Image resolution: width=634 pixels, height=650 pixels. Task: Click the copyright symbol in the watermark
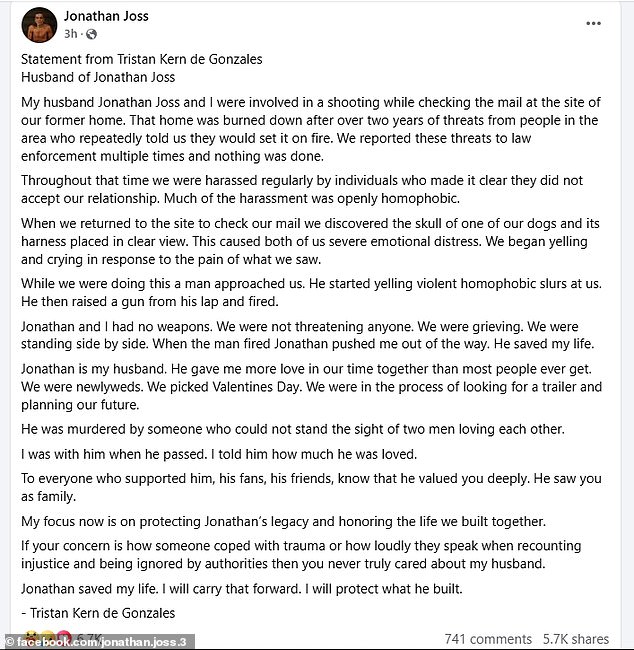(8, 642)
